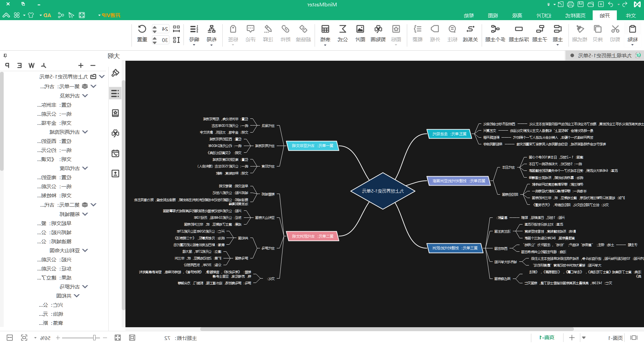The image size is (644, 344).
Task: Collapse the 希腊城邦 outline branch
Action: [85, 214]
